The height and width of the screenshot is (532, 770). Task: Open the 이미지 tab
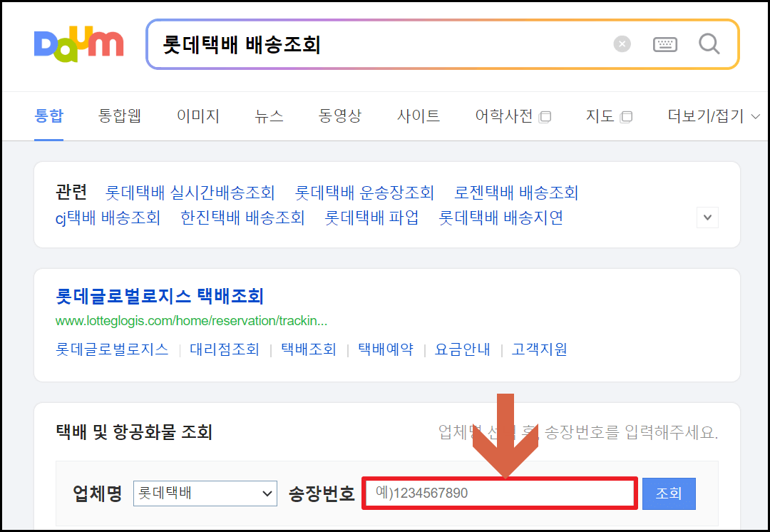198,116
